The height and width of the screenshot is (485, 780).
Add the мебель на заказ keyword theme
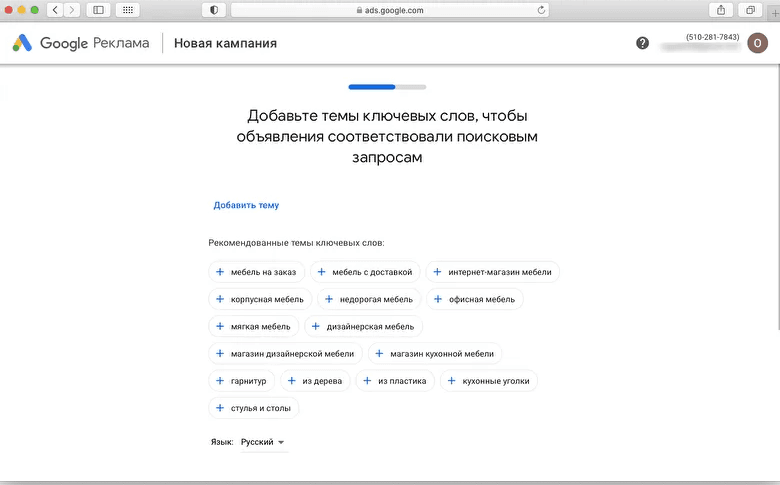tap(256, 272)
